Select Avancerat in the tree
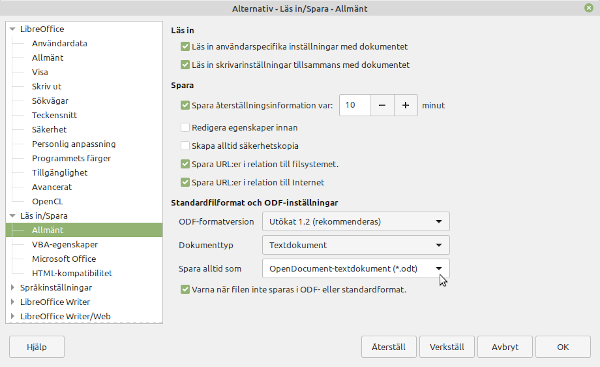This screenshot has height=367, width=600. [x=52, y=187]
